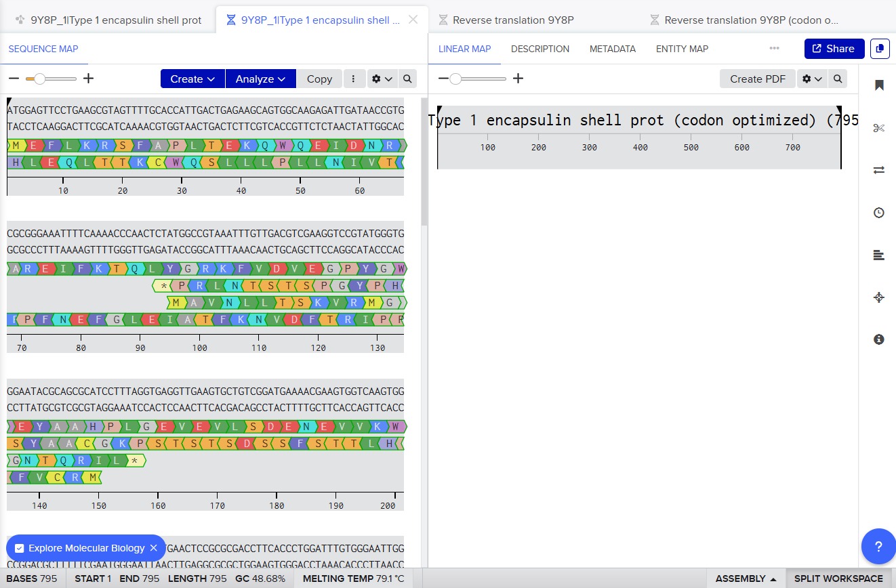Open the scissors digest tool in sidebar
Viewport: 896px width, 588px height.
pyautogui.click(x=879, y=128)
